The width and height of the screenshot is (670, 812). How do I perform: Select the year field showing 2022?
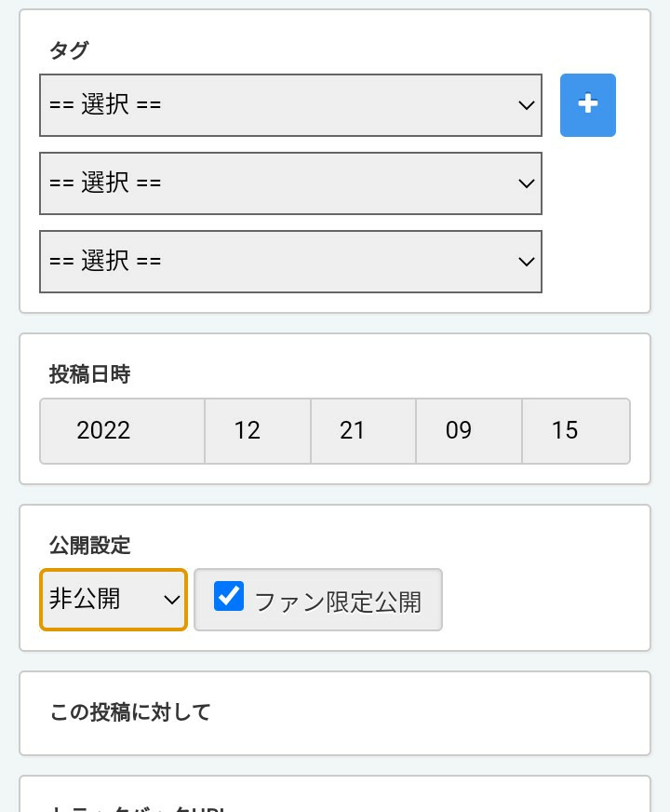121,431
